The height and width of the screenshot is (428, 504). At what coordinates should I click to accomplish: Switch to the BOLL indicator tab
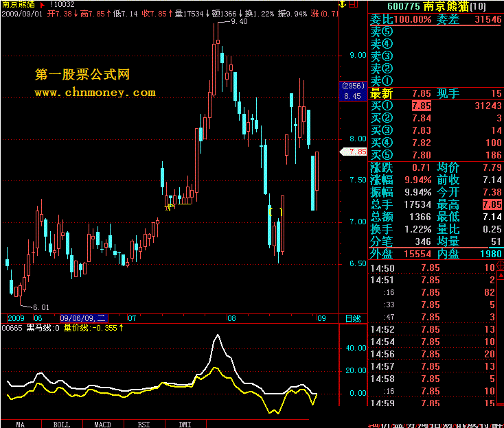click(62, 424)
